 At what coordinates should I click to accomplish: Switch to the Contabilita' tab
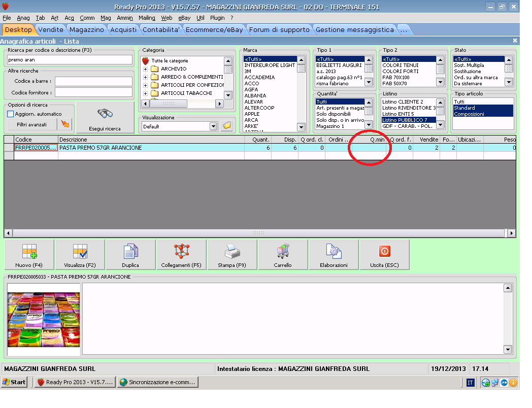(161, 30)
